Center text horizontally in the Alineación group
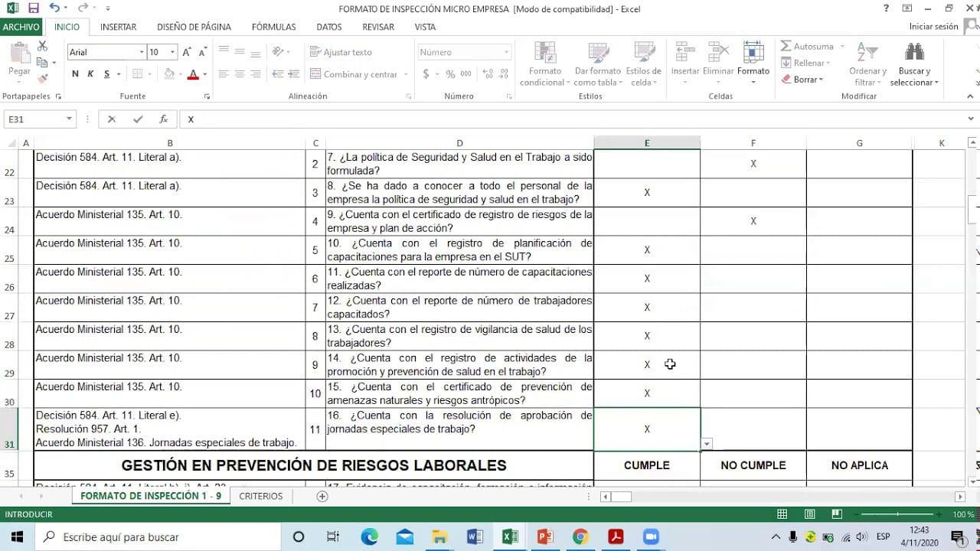 click(x=240, y=74)
